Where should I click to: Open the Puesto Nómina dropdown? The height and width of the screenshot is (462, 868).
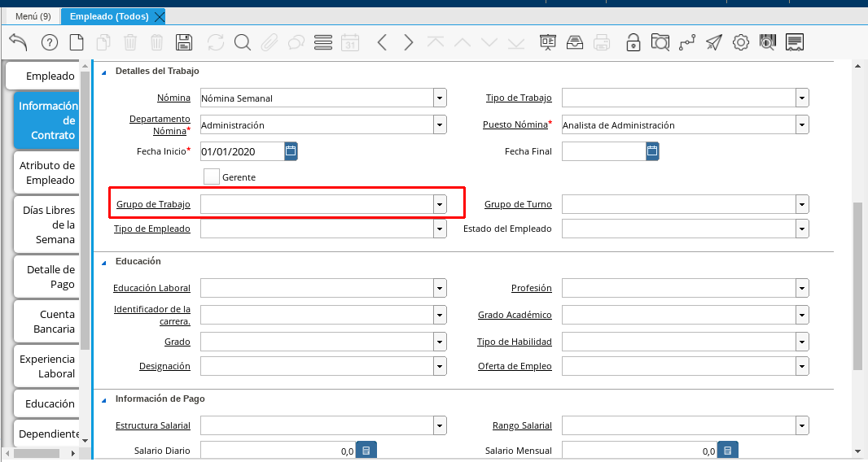pyautogui.click(x=802, y=125)
